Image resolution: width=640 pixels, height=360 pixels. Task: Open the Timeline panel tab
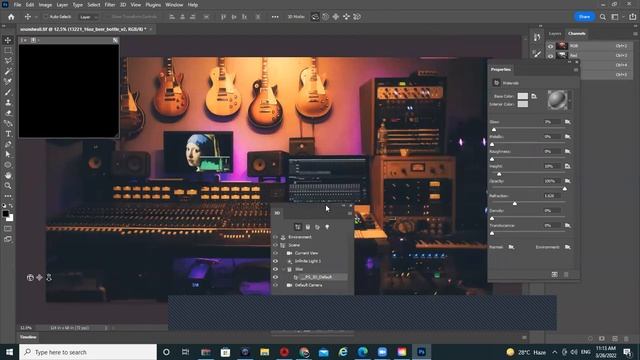pyautogui.click(x=28, y=337)
